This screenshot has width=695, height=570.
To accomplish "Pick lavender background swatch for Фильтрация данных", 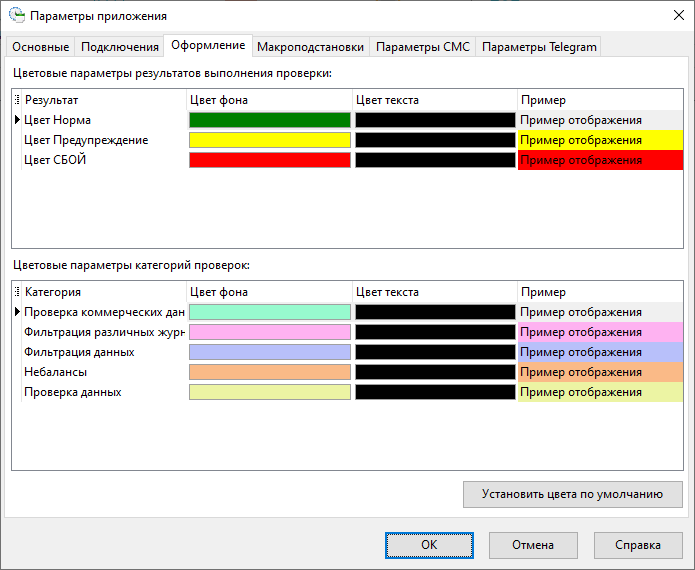I will tap(269, 352).
